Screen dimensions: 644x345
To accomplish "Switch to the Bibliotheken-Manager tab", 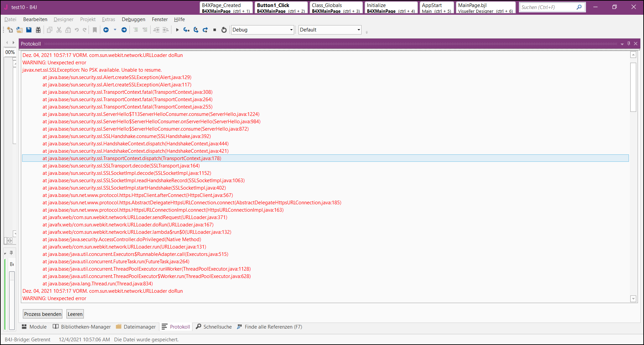I will click(x=82, y=327).
